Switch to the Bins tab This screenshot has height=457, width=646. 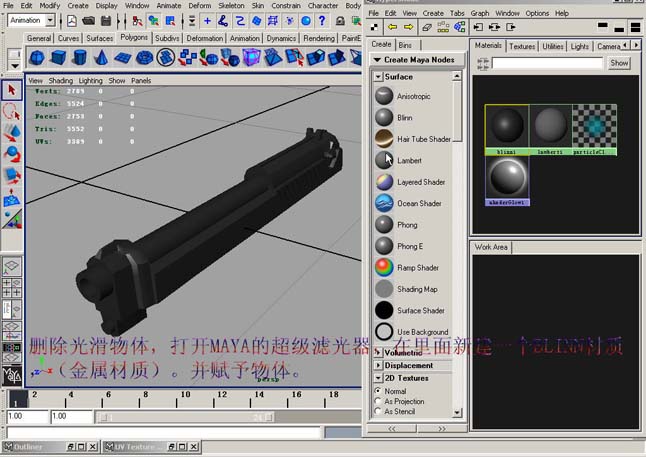405,45
